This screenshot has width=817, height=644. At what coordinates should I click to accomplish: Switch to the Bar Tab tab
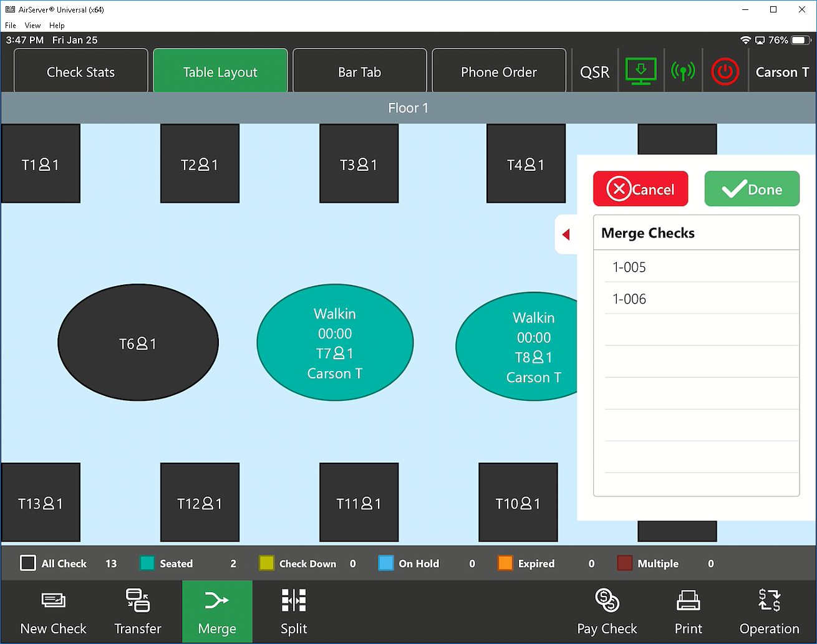click(359, 72)
